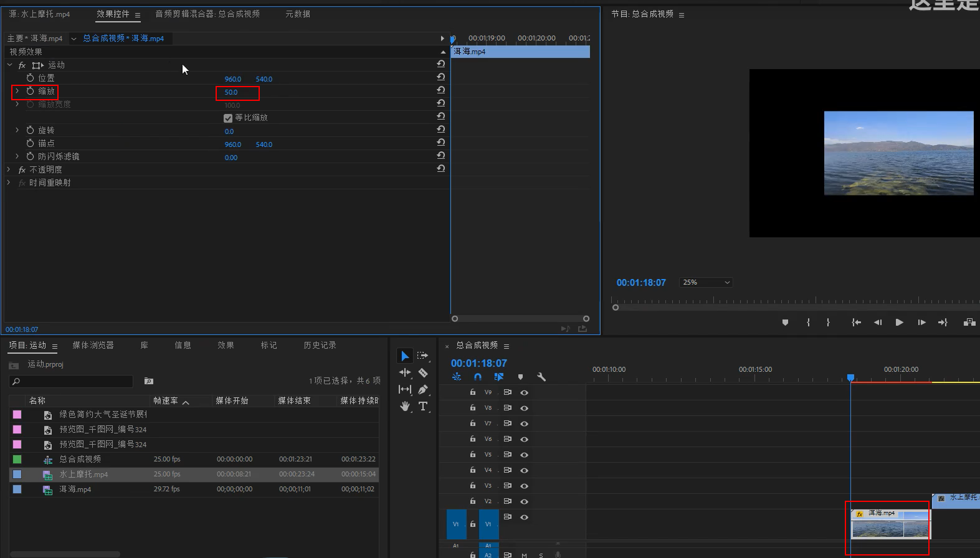Go to In point in Program monitor
This screenshot has height=558, width=980.
(857, 322)
